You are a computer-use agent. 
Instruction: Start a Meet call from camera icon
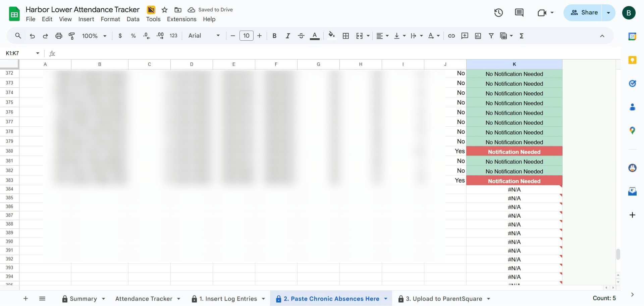pyautogui.click(x=542, y=13)
